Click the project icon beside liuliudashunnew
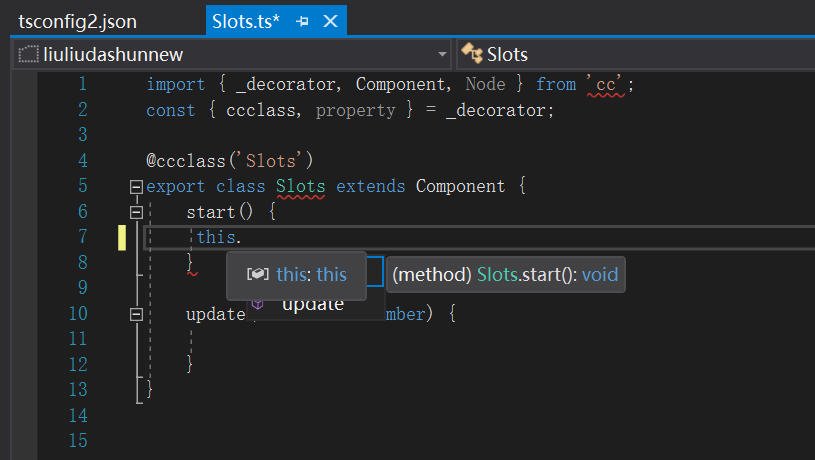This screenshot has height=460, width=815. [28, 54]
